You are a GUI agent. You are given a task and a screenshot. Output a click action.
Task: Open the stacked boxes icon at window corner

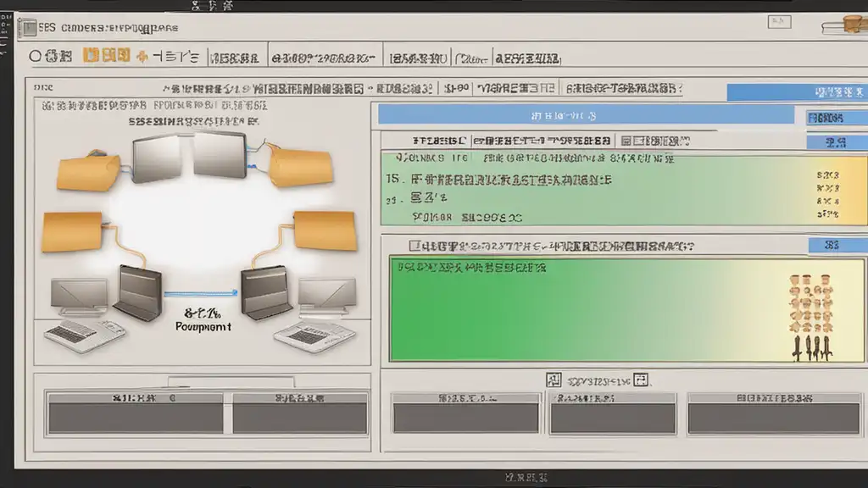(846, 25)
